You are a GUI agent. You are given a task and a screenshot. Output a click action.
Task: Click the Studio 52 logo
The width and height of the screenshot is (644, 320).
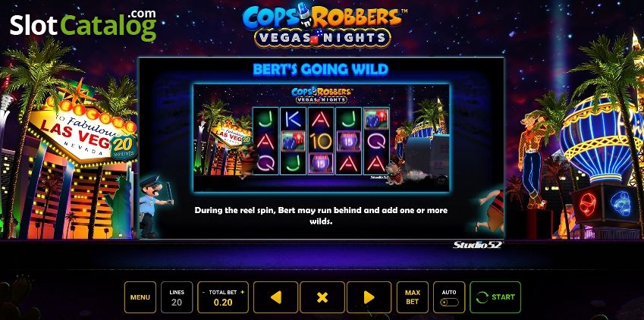(x=477, y=245)
